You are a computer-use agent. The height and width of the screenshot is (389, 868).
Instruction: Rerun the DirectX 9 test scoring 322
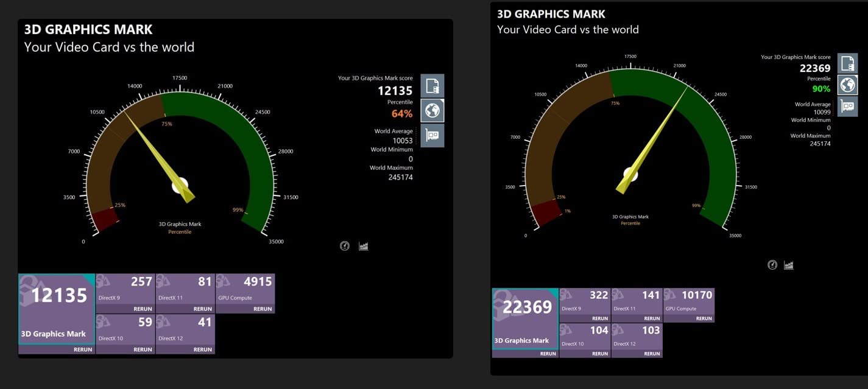600,318
